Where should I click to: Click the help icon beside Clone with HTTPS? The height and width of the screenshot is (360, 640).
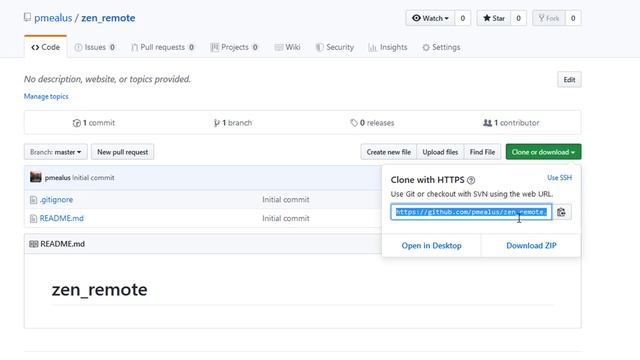coord(471,180)
